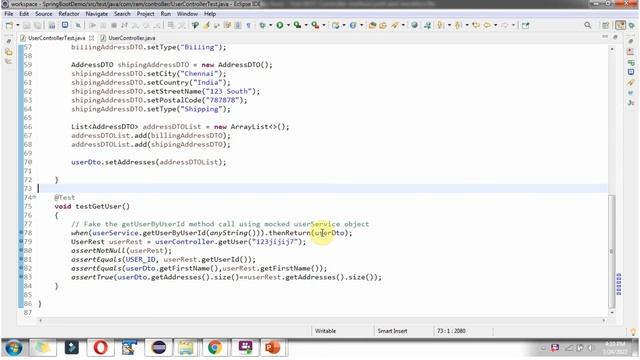Toggle Show Whitespace Characters icon
Viewport: 640px width, 360px height.
[248, 25]
